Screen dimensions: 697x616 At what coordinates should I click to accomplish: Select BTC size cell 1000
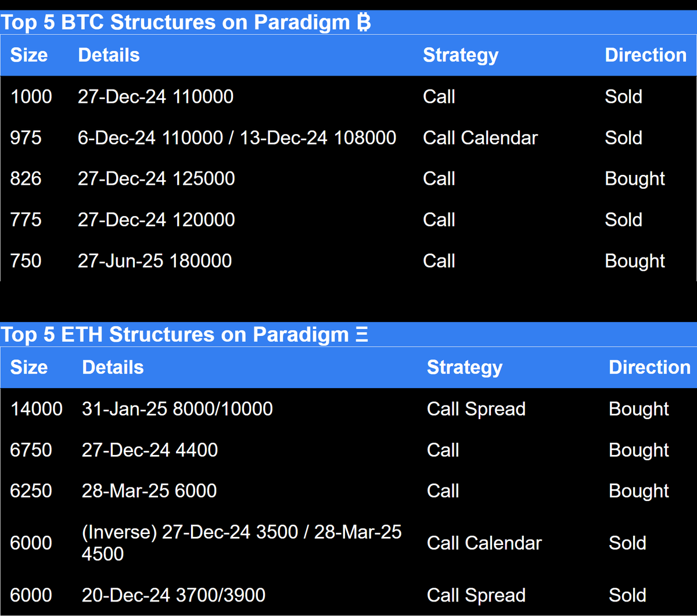click(x=31, y=96)
